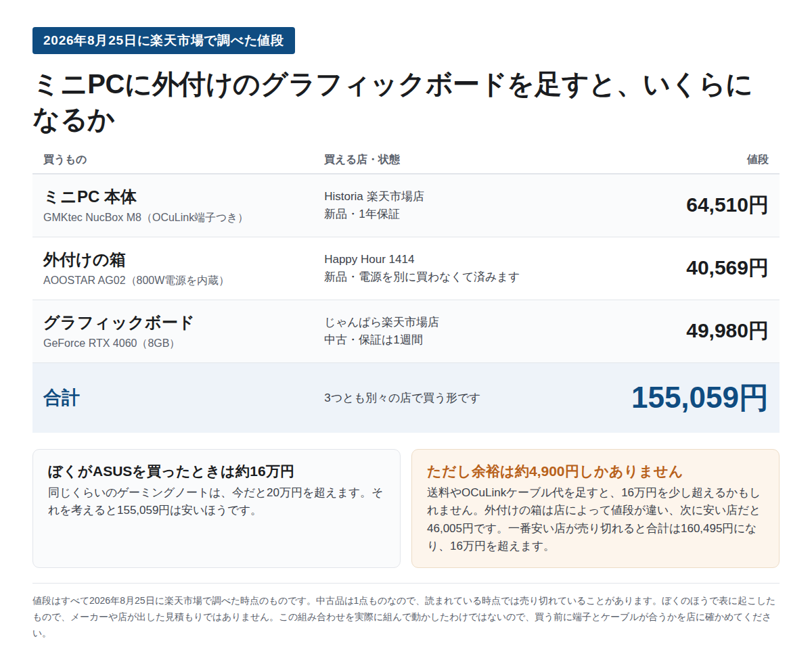Image resolution: width=812 pixels, height=662 pixels.
Task: Click the total label '合計'
Action: pyautogui.click(x=62, y=398)
